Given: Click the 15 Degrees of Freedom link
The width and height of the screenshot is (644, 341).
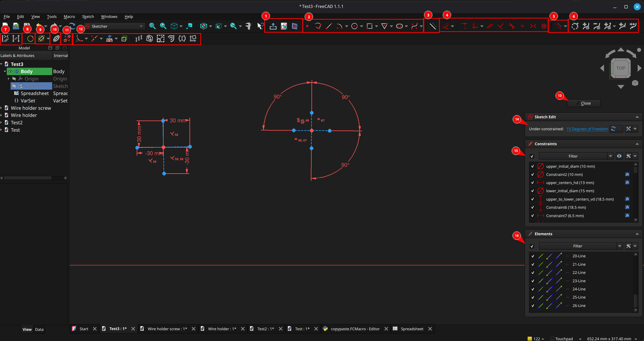Looking at the screenshot, I should 587,129.
